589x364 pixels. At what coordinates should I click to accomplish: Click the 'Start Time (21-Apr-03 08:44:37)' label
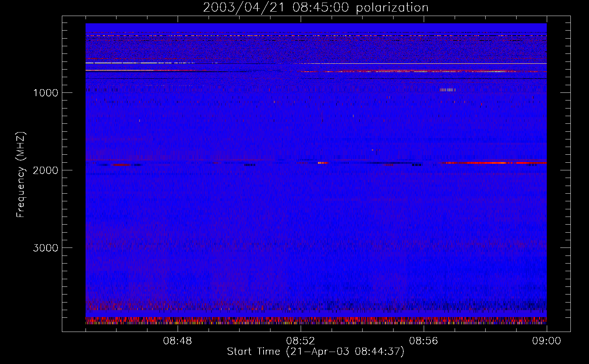coord(316,352)
